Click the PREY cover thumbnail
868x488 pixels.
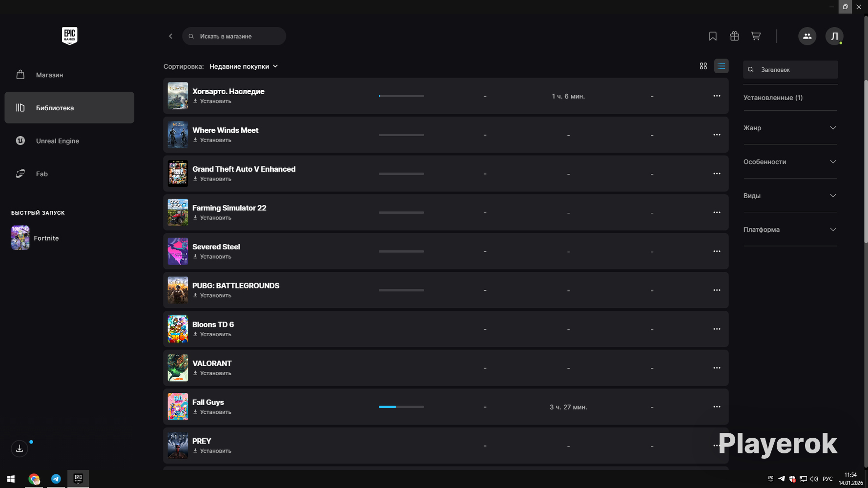[x=178, y=446]
